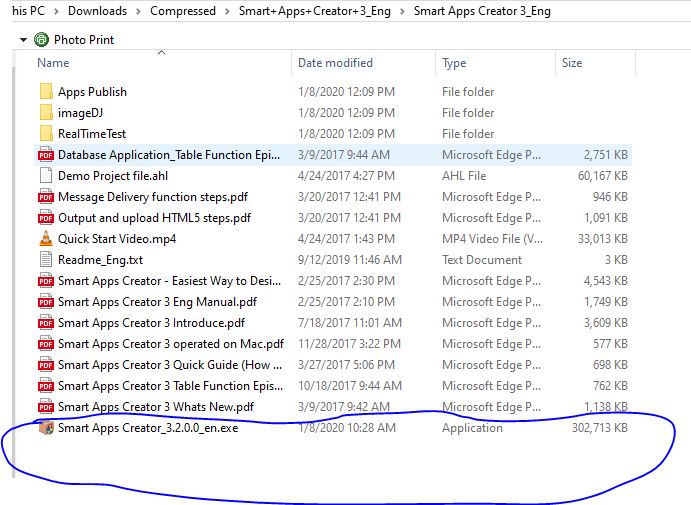Click the green Photo Print printer icon
Viewport: 691px width, 505px height.
[x=41, y=40]
